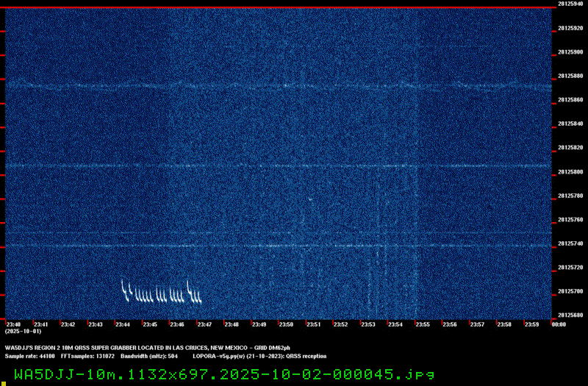Click the 23:42 time axis label

(x=68, y=324)
